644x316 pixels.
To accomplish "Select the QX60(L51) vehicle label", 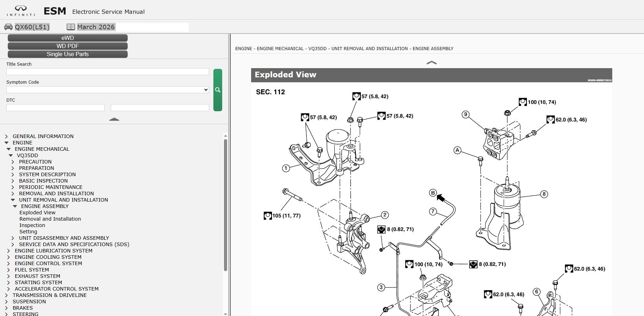I will [x=32, y=27].
